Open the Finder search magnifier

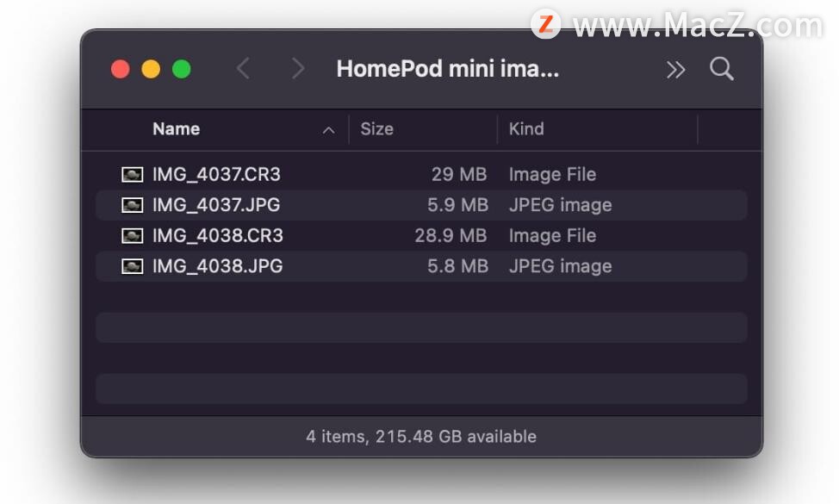(x=721, y=68)
